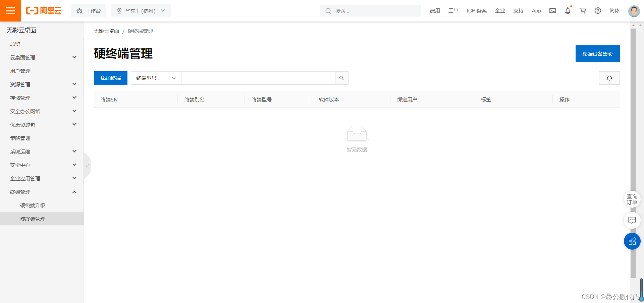Click the Alibaba Cloud (阿里云) logo
This screenshot has height=303, width=644.
(44, 11)
